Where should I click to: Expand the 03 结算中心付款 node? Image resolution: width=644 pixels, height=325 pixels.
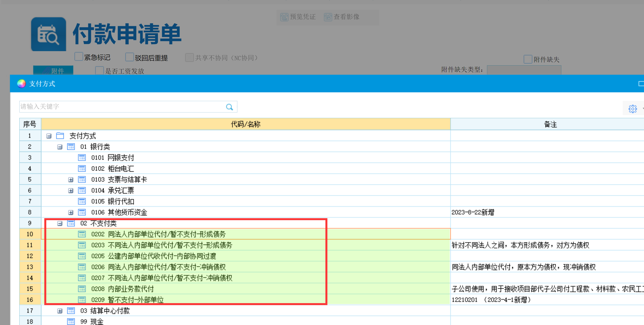(x=60, y=311)
